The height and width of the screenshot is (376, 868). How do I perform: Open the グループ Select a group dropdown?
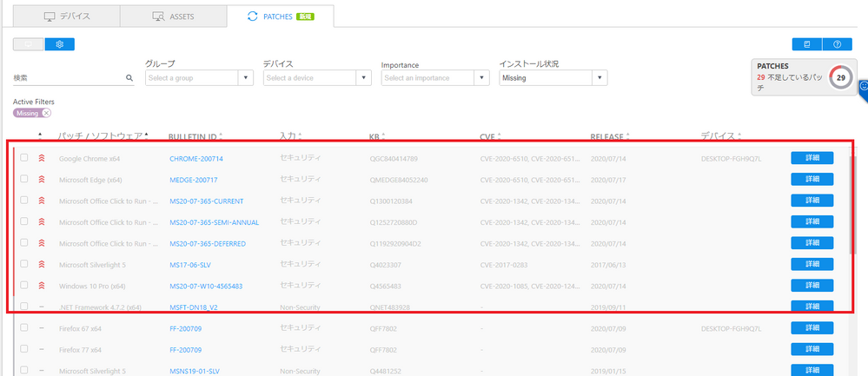click(x=200, y=78)
